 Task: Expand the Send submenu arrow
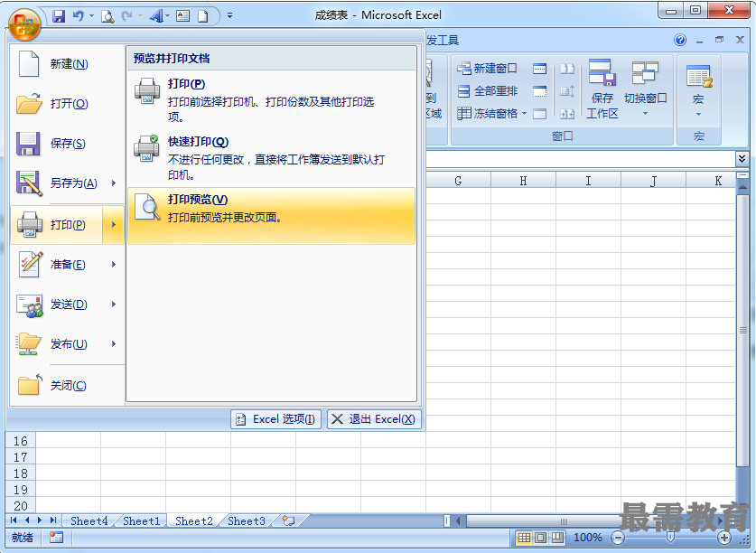coord(114,304)
